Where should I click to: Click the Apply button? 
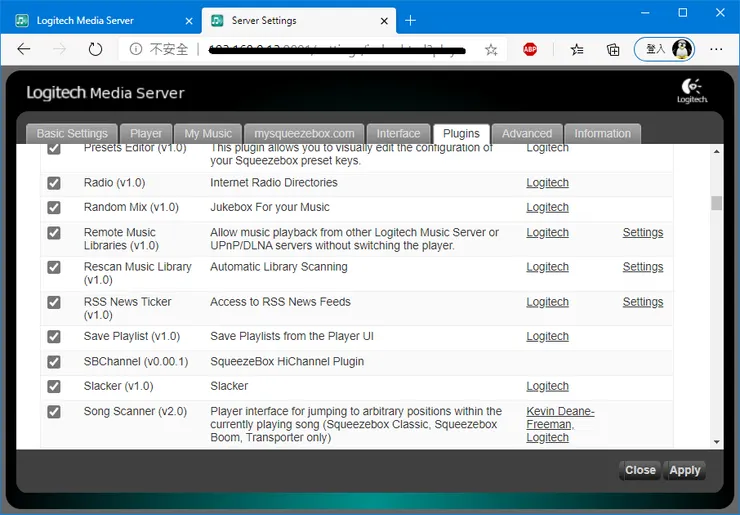684,470
